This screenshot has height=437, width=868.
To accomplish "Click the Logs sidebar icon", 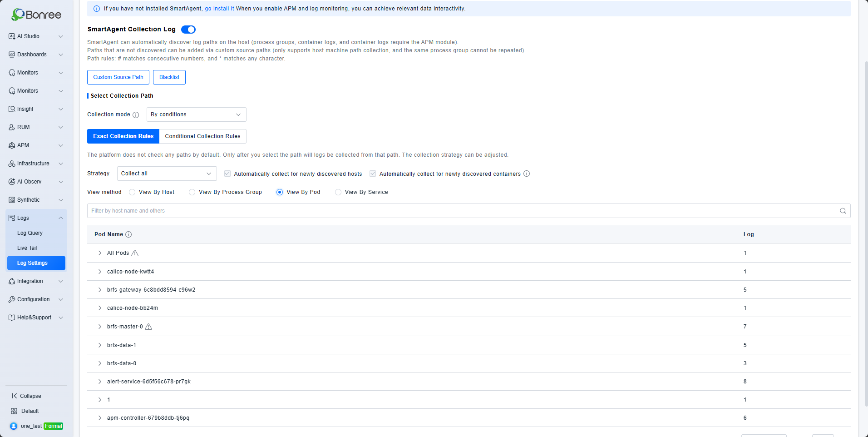I will [x=12, y=218].
